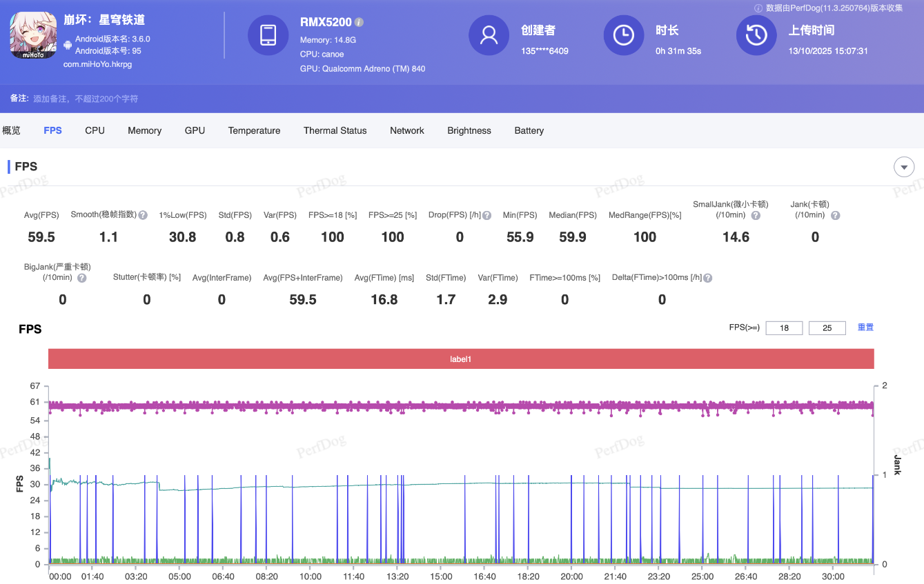Switch to the CPU tab

point(95,130)
